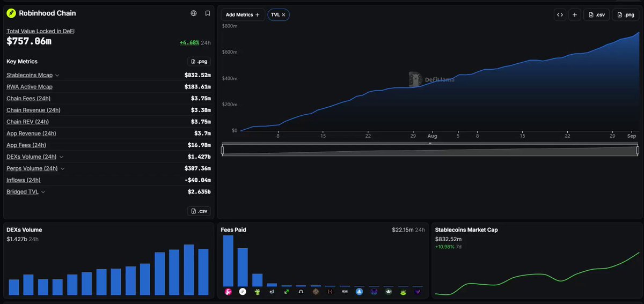Click the green line in Stablecoins chart

537,275
